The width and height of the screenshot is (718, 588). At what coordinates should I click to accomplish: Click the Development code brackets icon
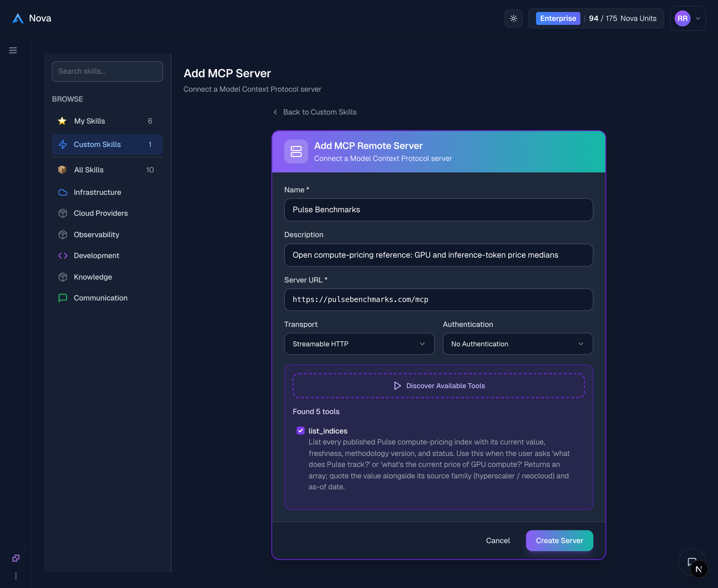63,256
